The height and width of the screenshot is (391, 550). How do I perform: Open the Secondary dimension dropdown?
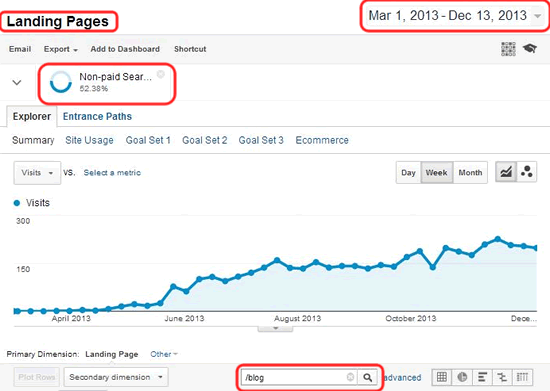click(x=116, y=377)
